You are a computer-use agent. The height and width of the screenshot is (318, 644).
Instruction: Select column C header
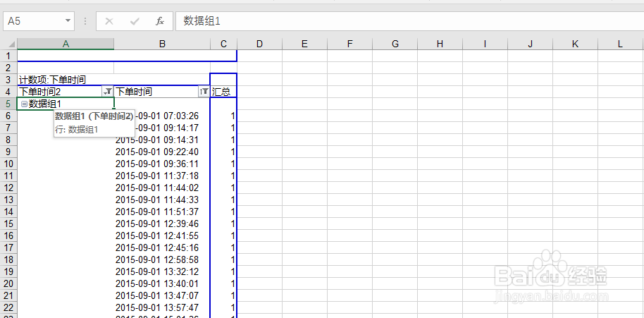tap(223, 44)
